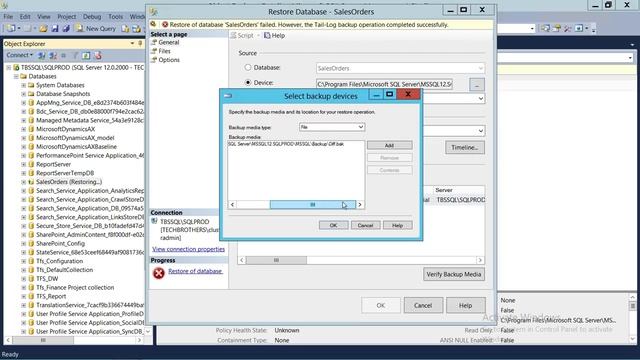Click the Help icon in Restore Database toolbar

(267, 36)
